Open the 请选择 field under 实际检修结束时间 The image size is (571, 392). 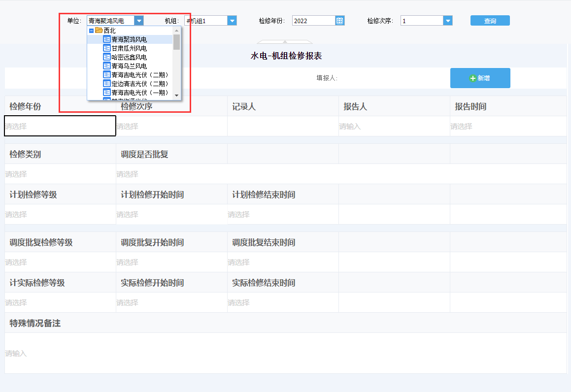coord(283,302)
